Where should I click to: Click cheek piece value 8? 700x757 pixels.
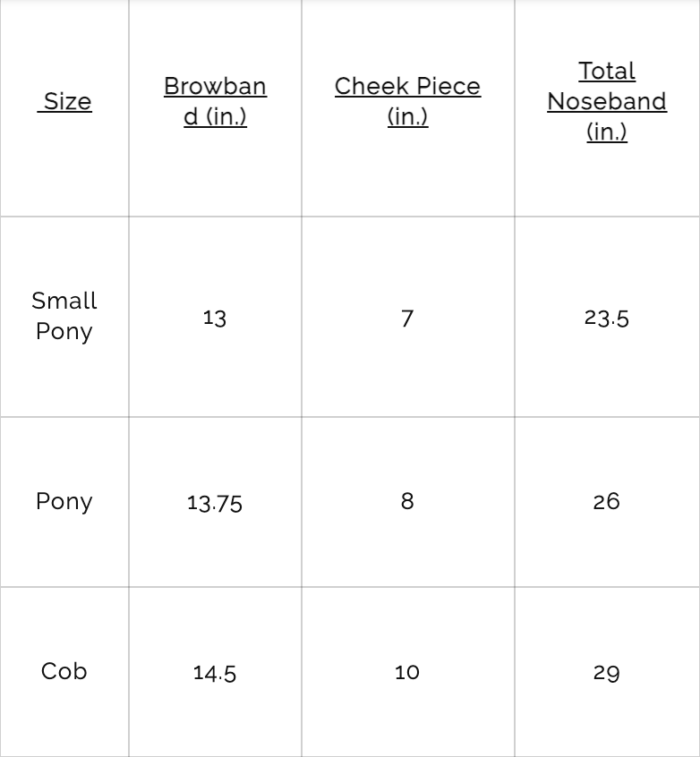407,501
